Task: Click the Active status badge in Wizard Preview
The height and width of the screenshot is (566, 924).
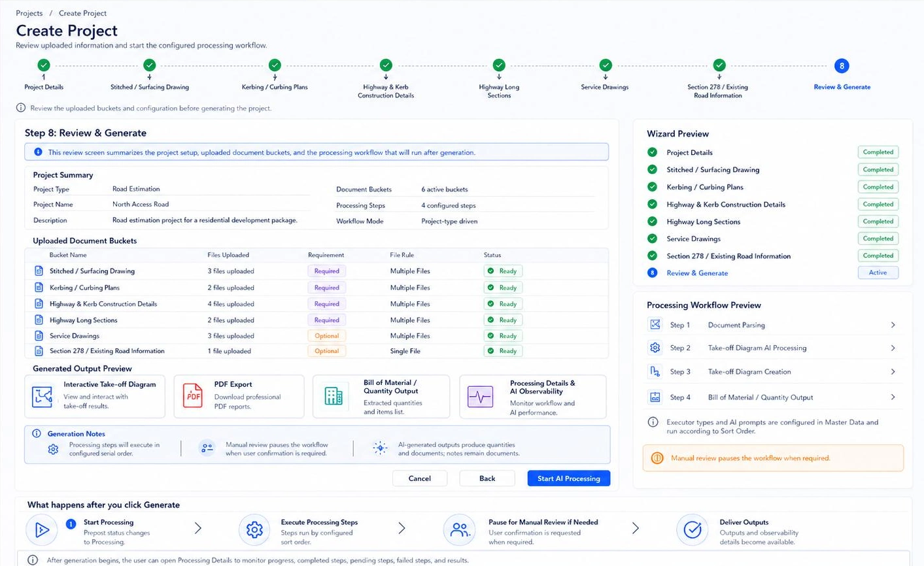Action: point(878,273)
